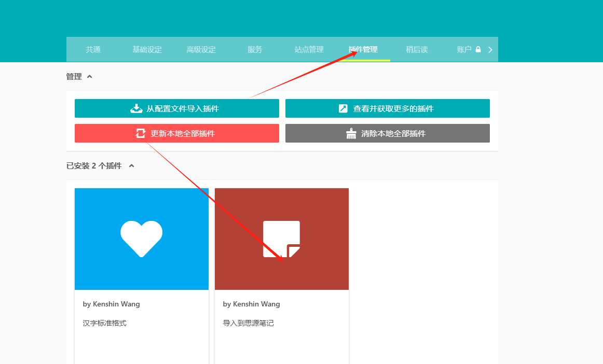603x364 pixels.
Task: Click the external link arrow icon
Action: 343,108
